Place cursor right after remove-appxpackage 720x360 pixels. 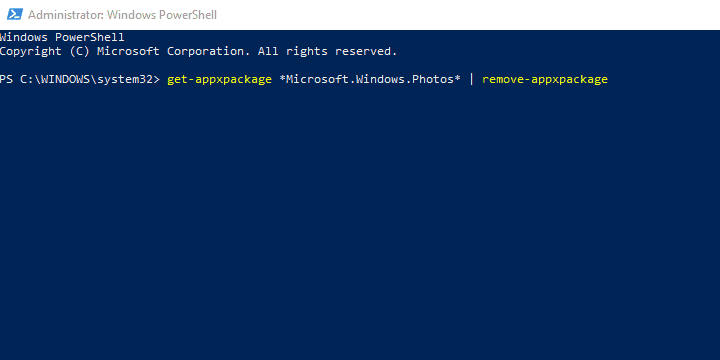[x=610, y=80]
